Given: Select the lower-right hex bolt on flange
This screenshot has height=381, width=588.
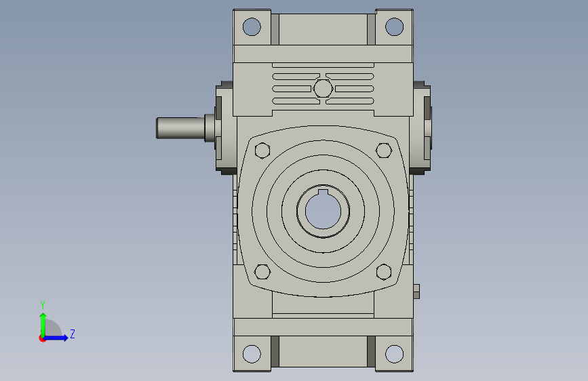Looking at the screenshot, I should (x=384, y=271).
